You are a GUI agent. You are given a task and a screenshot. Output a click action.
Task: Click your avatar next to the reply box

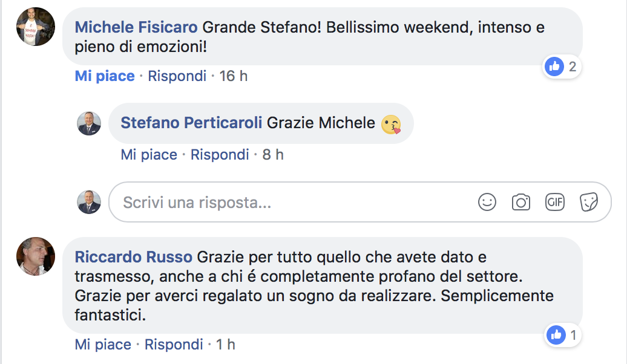pos(89,202)
